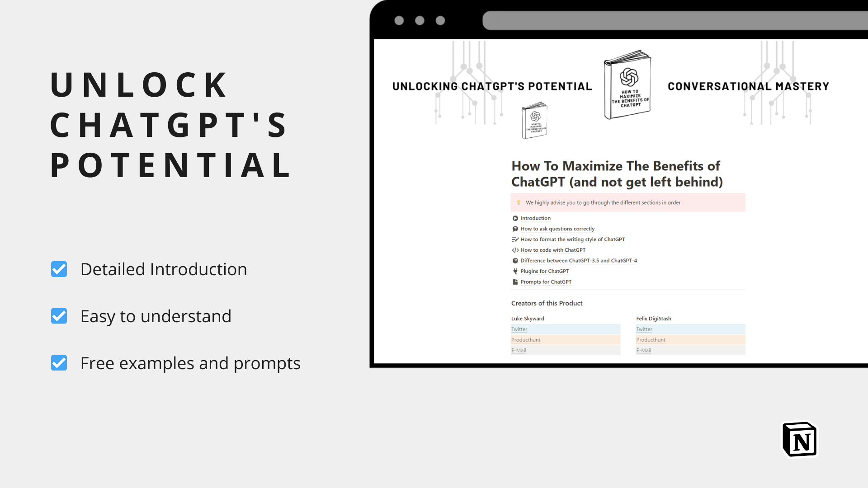Expand the Introduction section
Viewport: 868px width, 488px height.
tap(535, 217)
